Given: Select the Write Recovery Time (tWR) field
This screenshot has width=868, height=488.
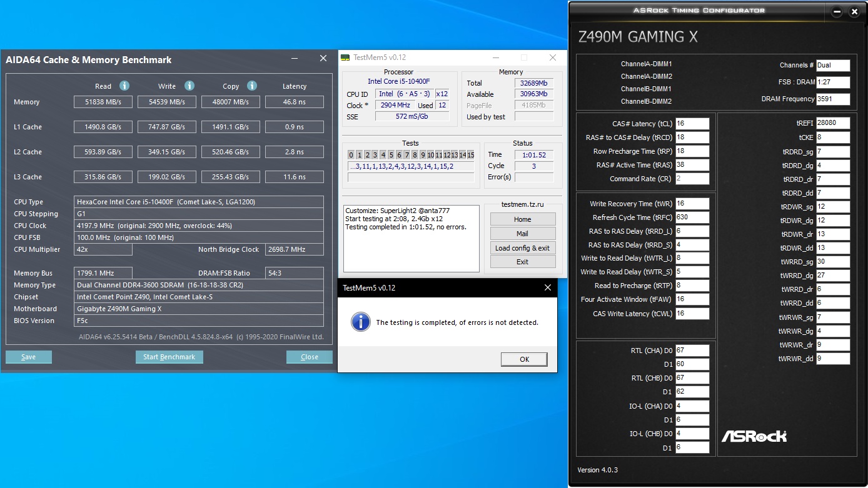Looking at the screenshot, I should click(x=692, y=204).
